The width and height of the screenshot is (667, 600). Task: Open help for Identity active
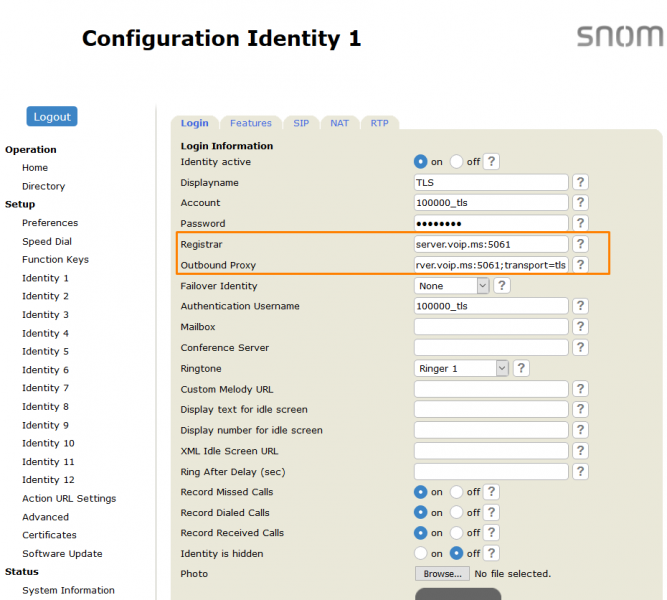(x=491, y=162)
